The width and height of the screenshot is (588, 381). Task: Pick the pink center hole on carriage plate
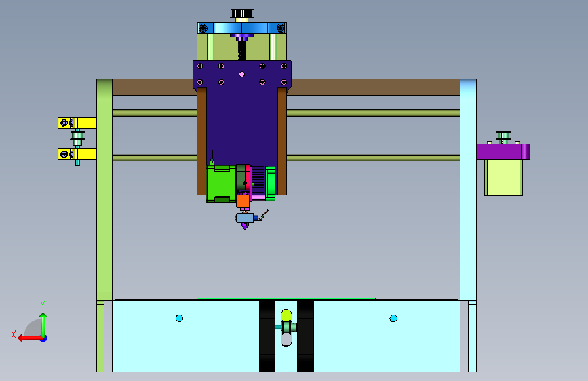click(x=242, y=75)
